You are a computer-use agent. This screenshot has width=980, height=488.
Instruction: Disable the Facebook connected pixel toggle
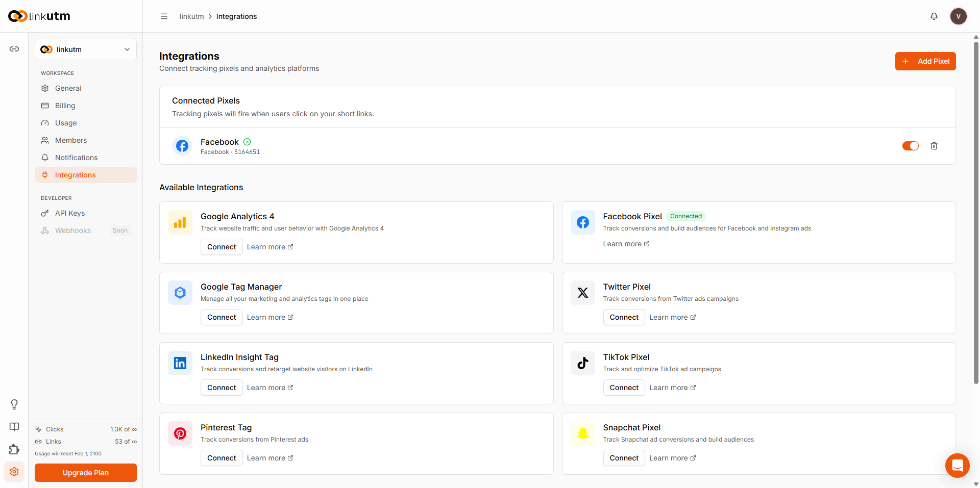point(911,146)
